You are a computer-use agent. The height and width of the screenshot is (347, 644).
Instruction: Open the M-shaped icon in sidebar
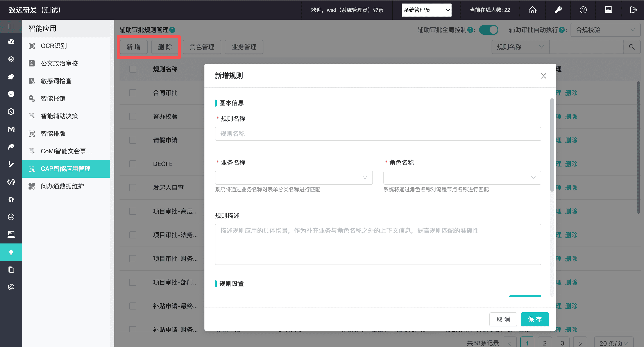point(11,129)
